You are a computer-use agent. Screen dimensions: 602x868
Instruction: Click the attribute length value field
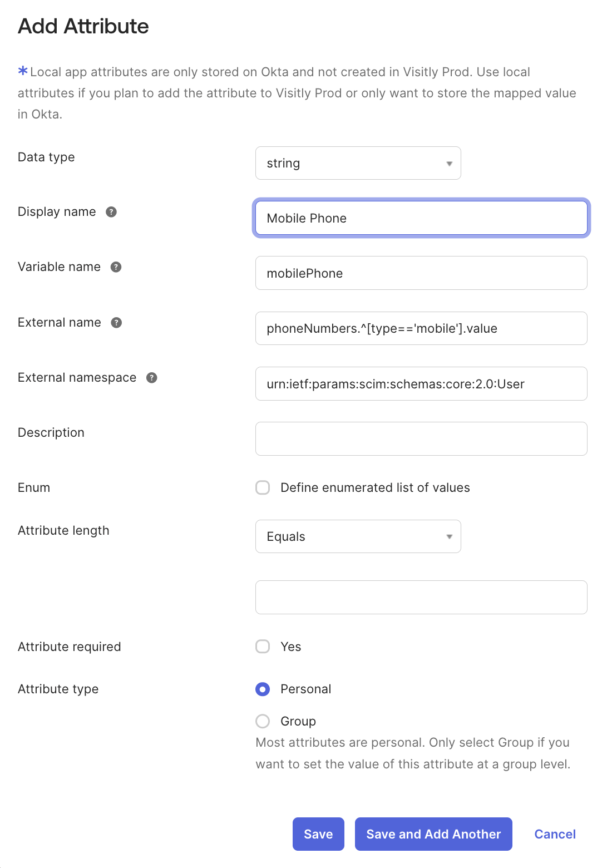(x=421, y=598)
